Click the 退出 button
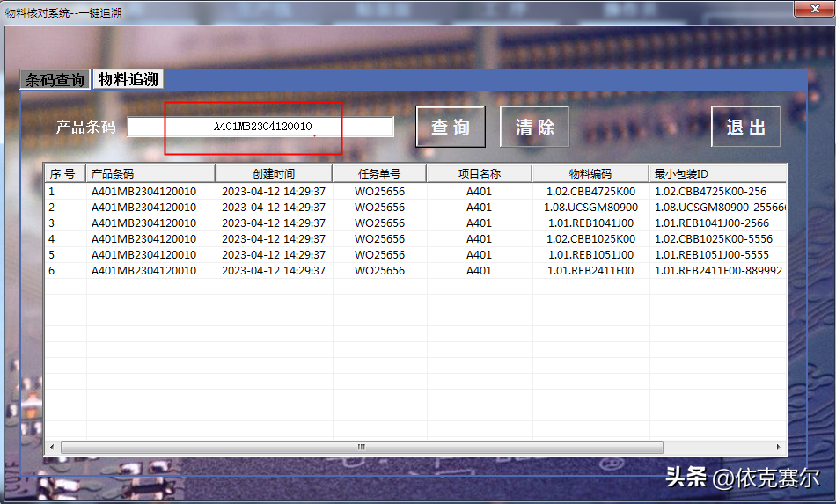836x504 pixels. [x=746, y=127]
